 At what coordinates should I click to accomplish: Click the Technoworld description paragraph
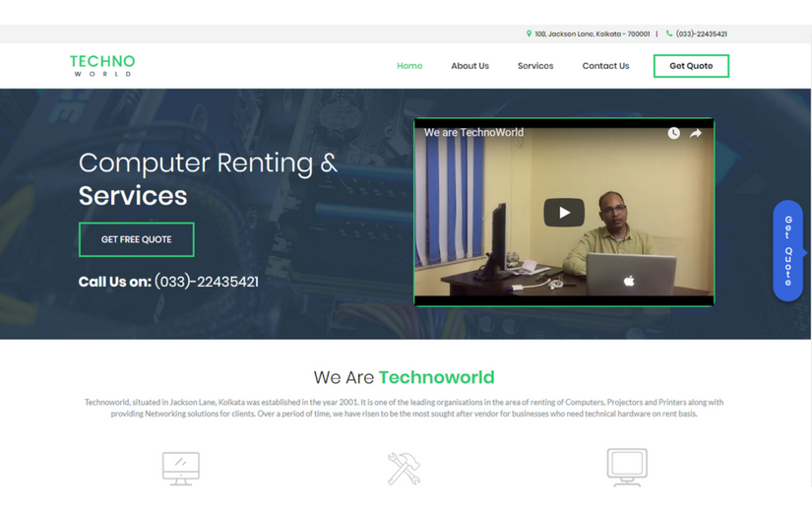click(x=404, y=408)
